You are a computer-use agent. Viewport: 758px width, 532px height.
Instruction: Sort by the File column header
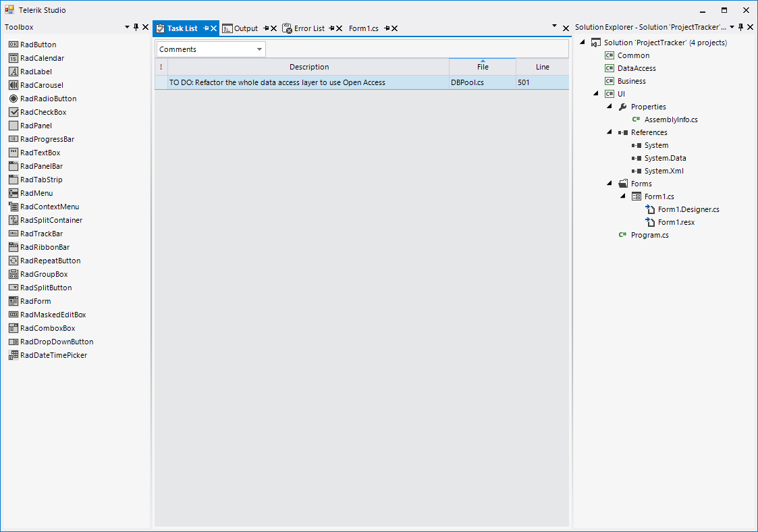pos(483,67)
